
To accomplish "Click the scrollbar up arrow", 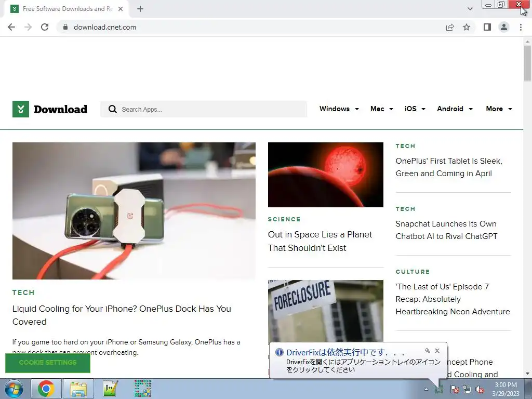I will 527,41.
